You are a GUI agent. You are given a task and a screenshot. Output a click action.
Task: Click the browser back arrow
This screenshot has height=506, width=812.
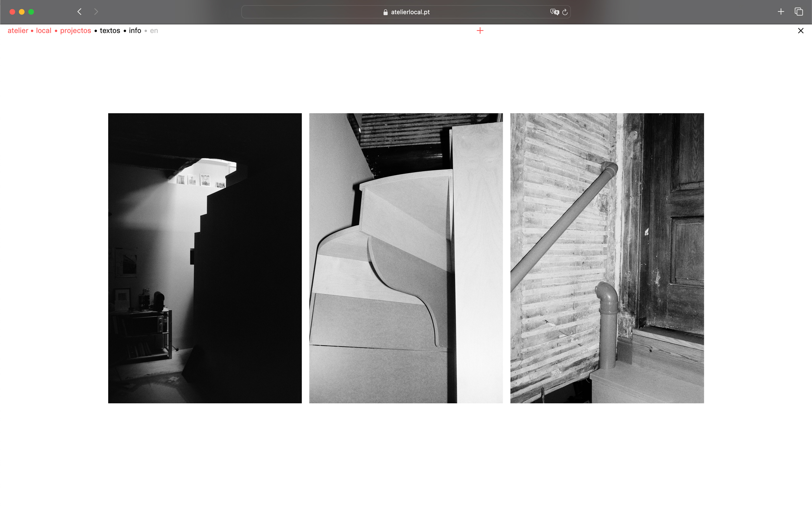(79, 12)
